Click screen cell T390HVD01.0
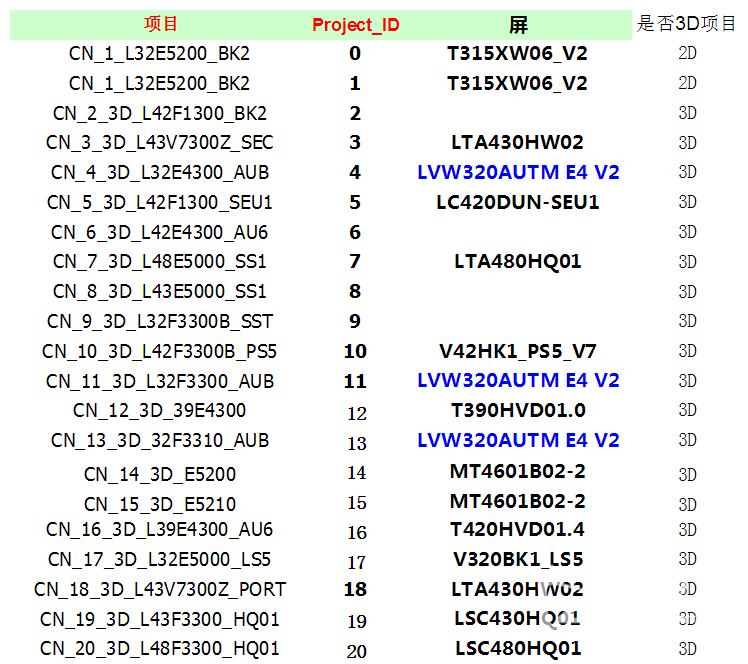This screenshot has width=748, height=664. pos(518,410)
